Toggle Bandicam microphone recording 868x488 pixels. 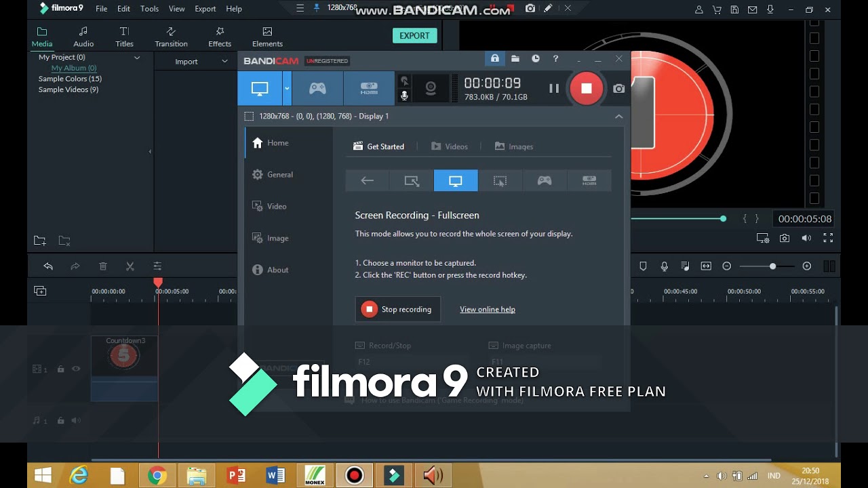pos(404,96)
